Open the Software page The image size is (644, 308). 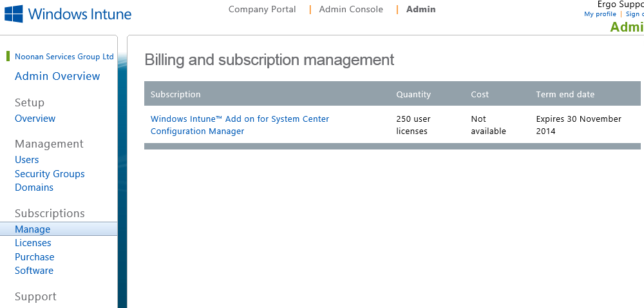(34, 271)
